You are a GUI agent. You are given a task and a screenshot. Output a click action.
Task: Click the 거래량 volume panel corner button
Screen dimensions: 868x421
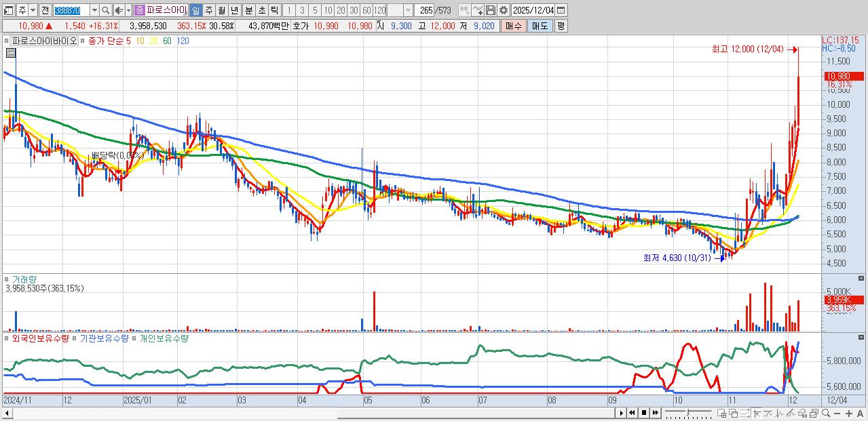862,278
